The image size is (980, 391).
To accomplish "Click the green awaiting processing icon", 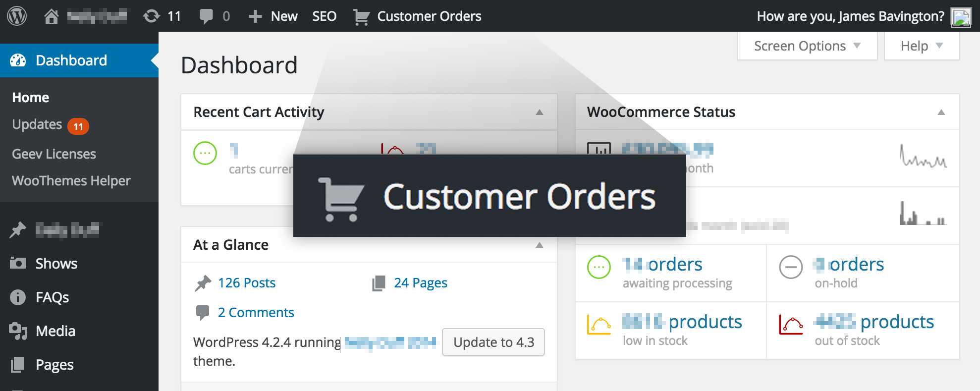I will [599, 267].
